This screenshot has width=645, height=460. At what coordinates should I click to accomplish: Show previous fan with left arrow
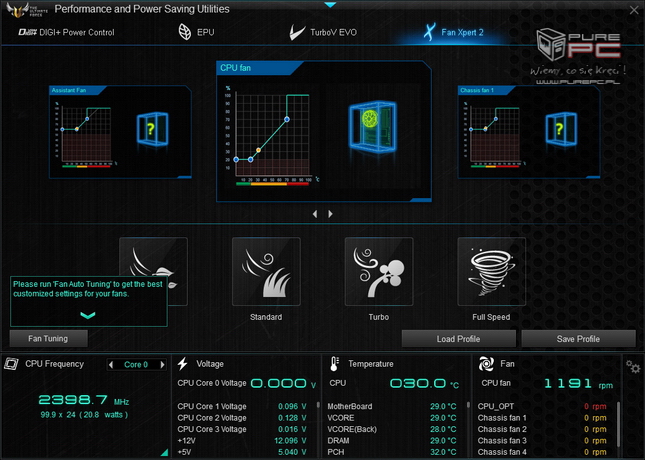[315, 214]
